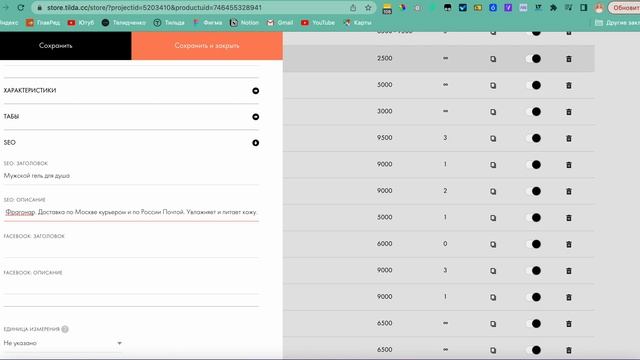Select the 6000 price cell
The height and width of the screenshot is (360, 640).
(384, 244)
